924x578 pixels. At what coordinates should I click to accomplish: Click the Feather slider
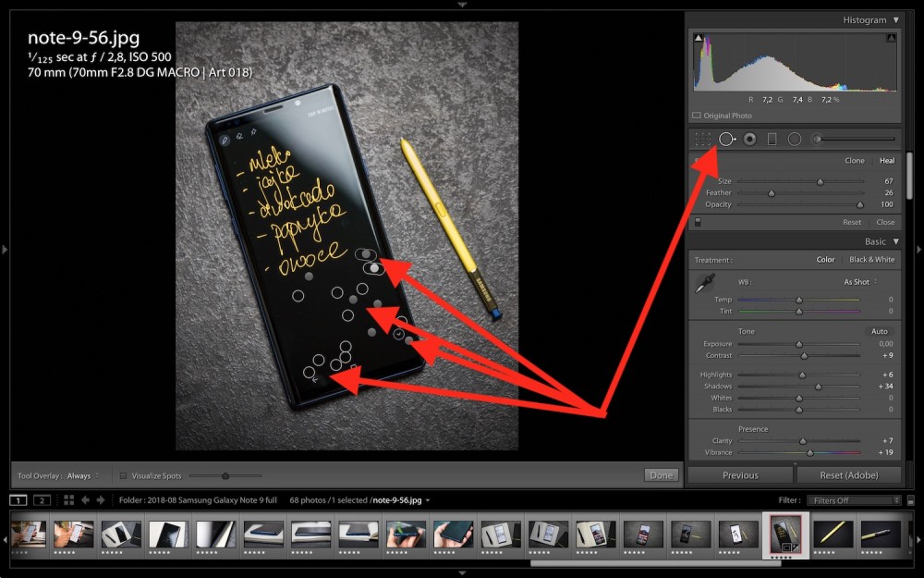(800, 193)
